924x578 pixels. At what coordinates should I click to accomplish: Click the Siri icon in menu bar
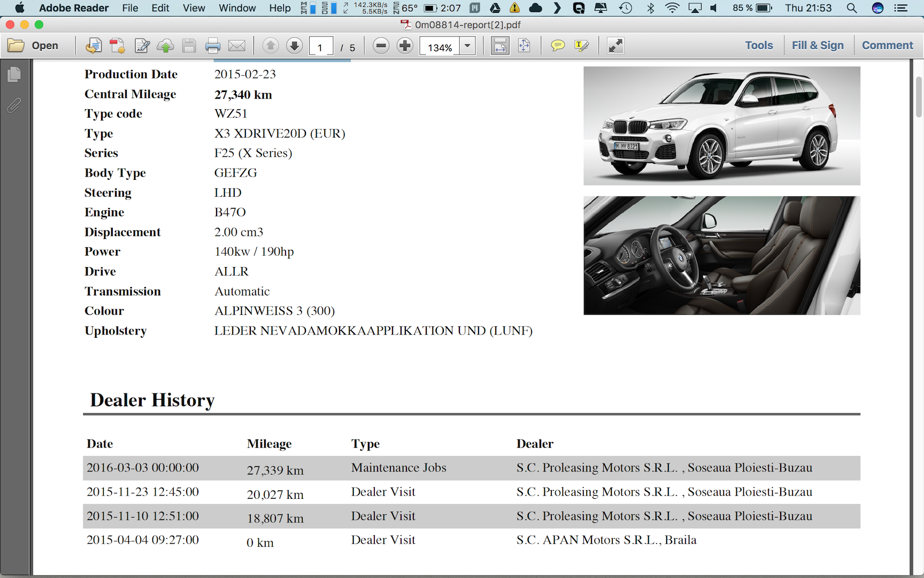[877, 8]
